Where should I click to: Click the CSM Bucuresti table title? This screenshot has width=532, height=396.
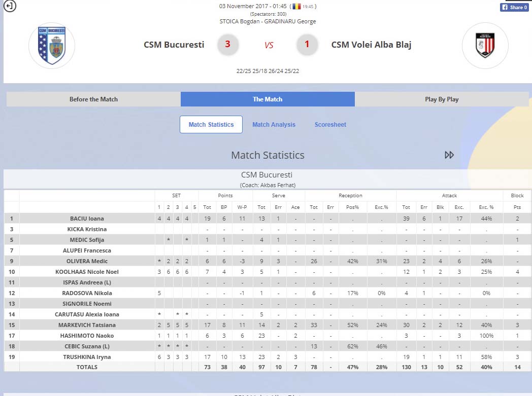click(267, 175)
